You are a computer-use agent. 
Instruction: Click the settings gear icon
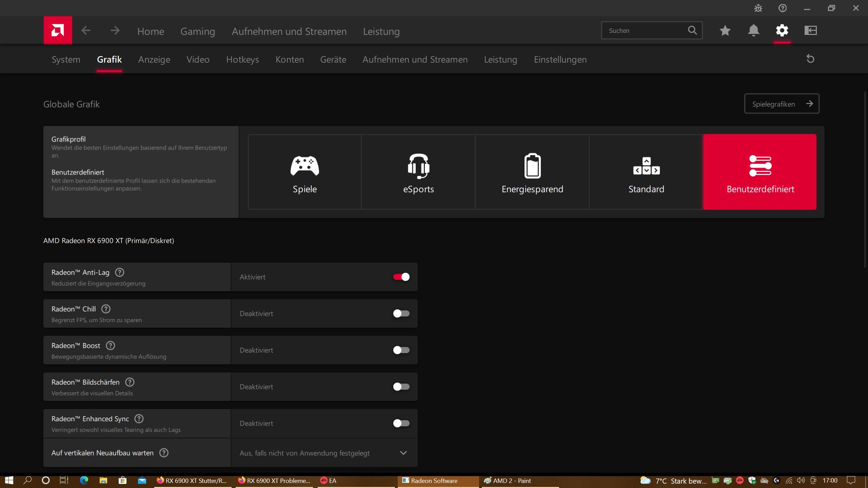click(782, 30)
